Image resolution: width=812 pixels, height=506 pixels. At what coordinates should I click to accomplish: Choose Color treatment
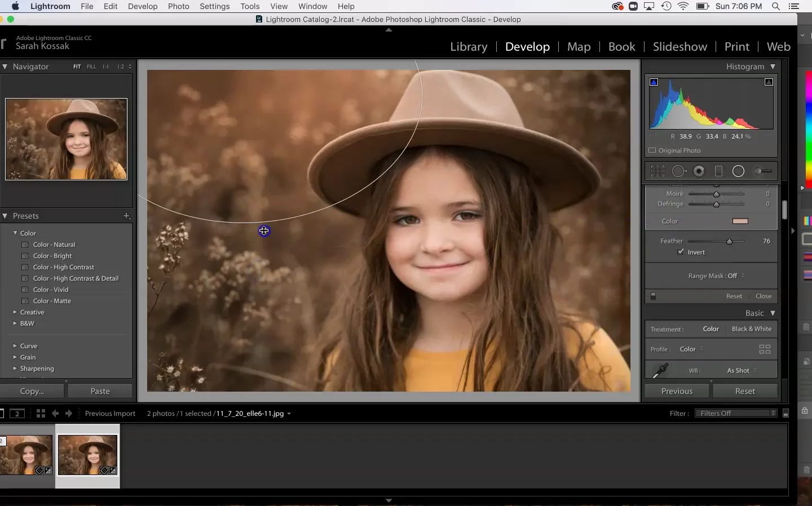pos(711,329)
